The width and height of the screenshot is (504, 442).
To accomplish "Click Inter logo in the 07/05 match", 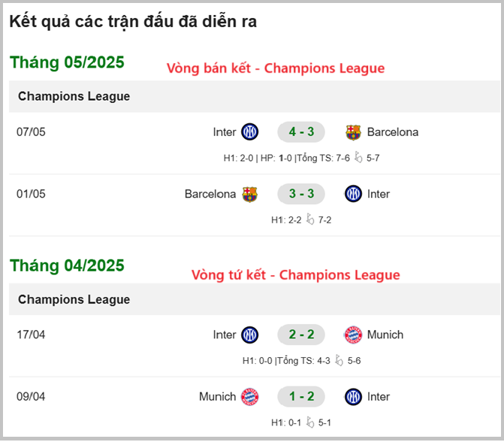I will point(249,132).
